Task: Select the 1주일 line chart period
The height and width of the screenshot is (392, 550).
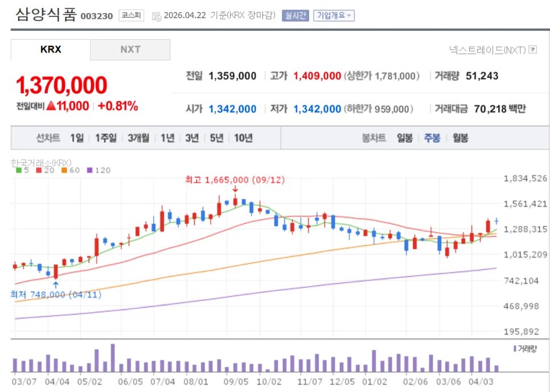Action: [106, 138]
